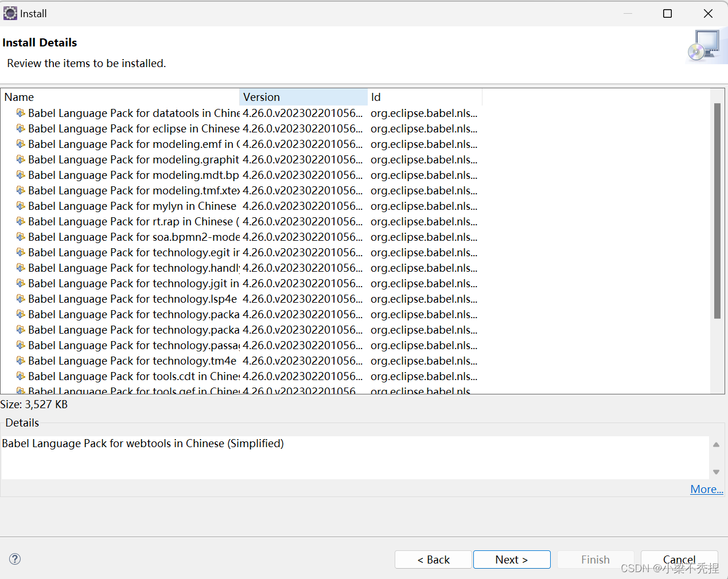Select the modeling.emf row's feature icon

(x=21, y=144)
